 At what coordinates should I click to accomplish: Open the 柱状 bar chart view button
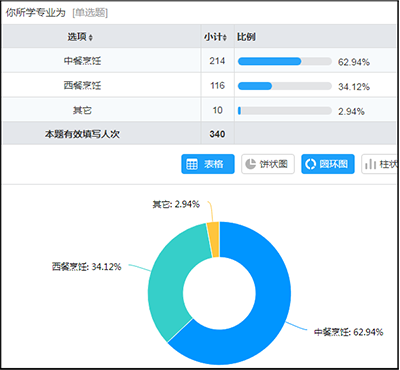pyautogui.click(x=379, y=164)
